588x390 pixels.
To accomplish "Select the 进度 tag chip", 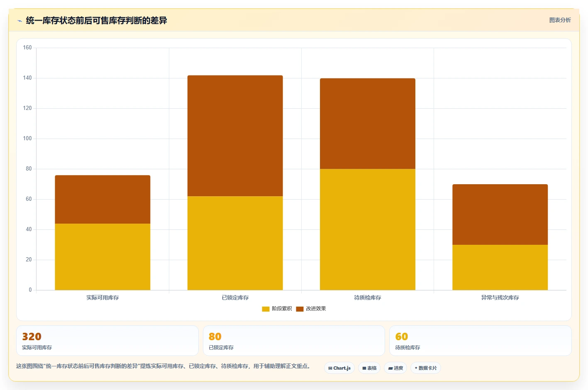I will (x=395, y=368).
